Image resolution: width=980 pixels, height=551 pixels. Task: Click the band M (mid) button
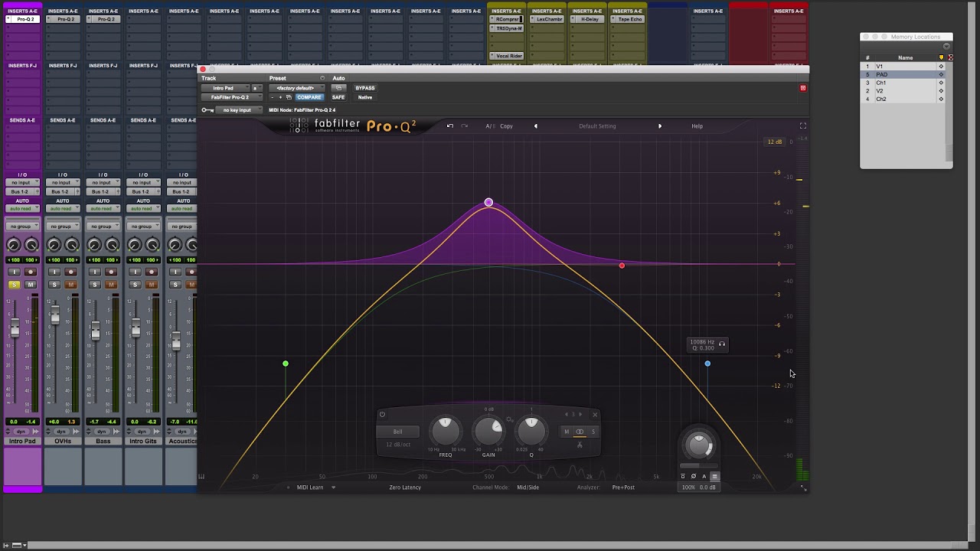pos(567,432)
